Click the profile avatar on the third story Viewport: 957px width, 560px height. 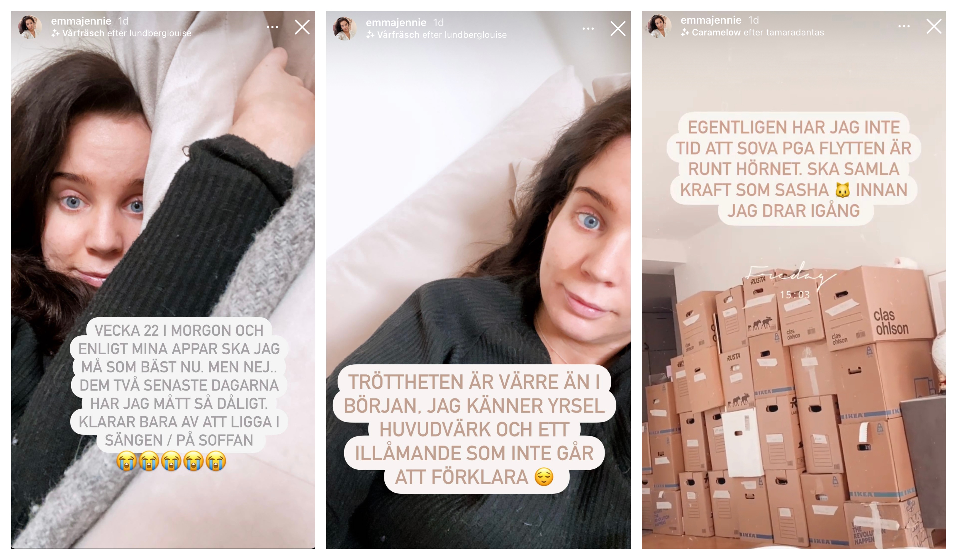pos(660,26)
